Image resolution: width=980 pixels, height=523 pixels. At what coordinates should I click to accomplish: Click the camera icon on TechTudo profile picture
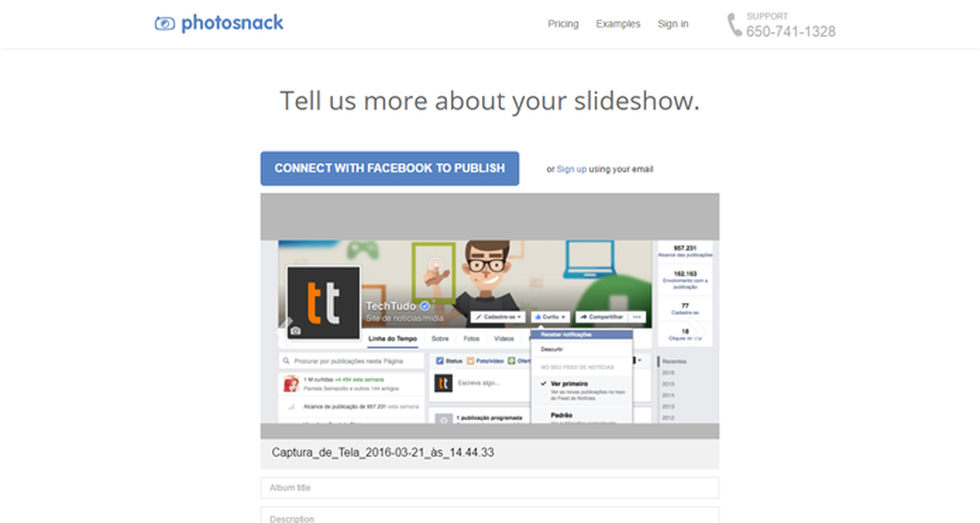click(296, 331)
